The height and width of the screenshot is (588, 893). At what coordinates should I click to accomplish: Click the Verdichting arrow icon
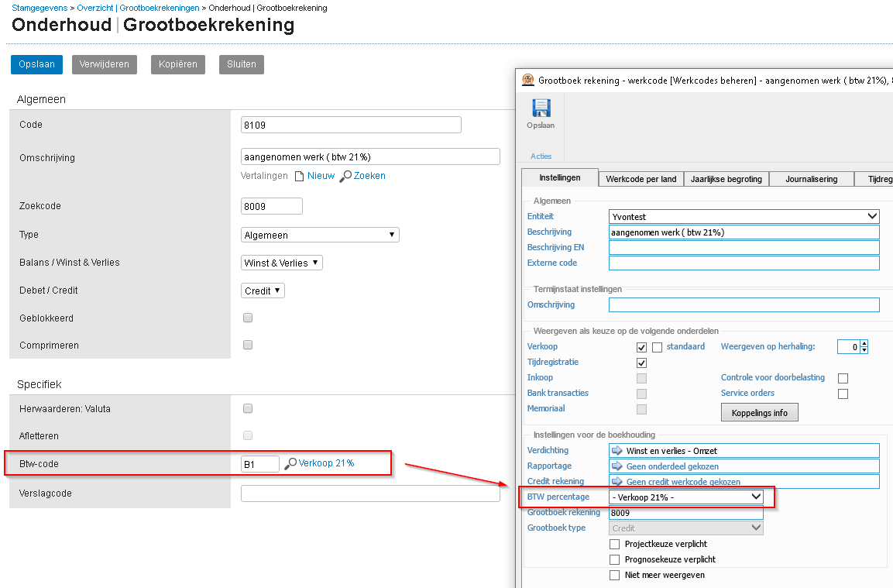point(617,451)
